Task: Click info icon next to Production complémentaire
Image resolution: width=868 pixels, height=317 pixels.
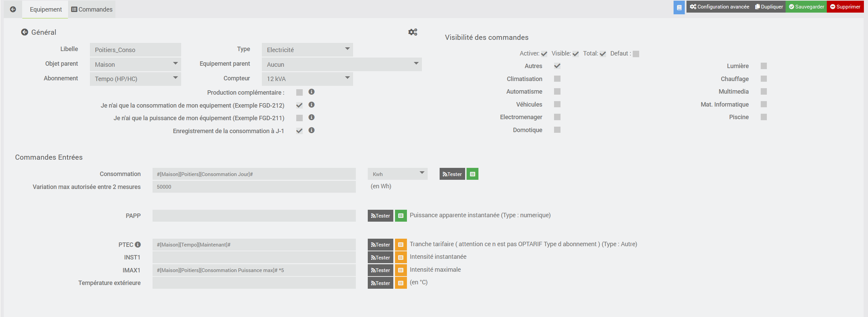Action: pos(311,92)
